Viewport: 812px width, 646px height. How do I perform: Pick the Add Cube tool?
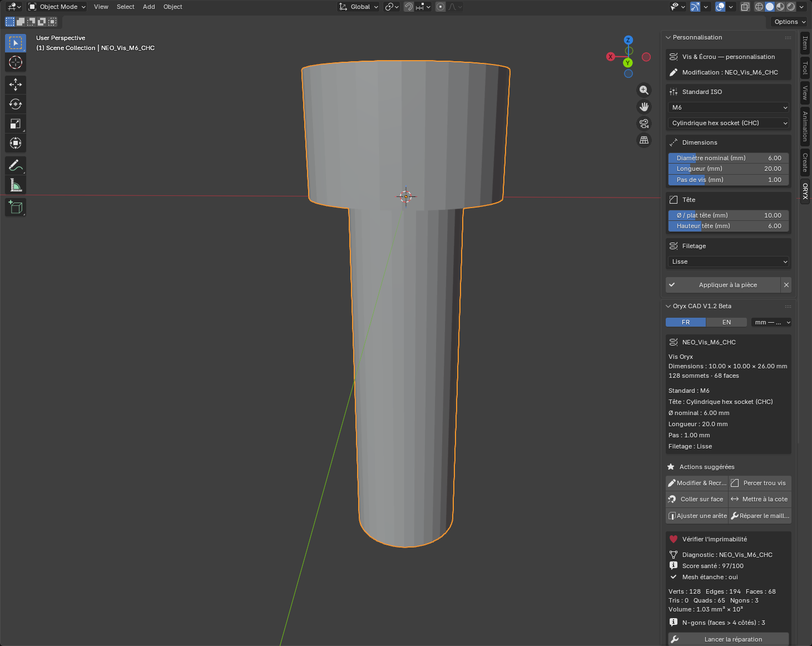[x=16, y=207]
